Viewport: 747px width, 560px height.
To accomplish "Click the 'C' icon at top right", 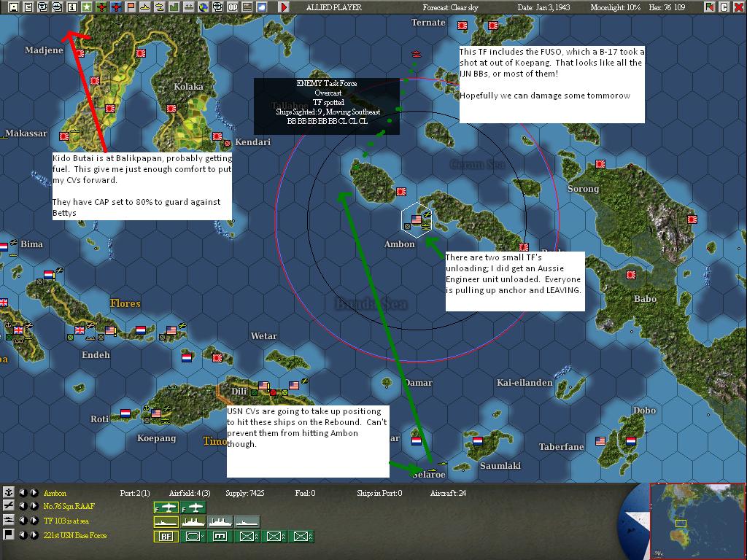I will pyautogui.click(x=724, y=7).
